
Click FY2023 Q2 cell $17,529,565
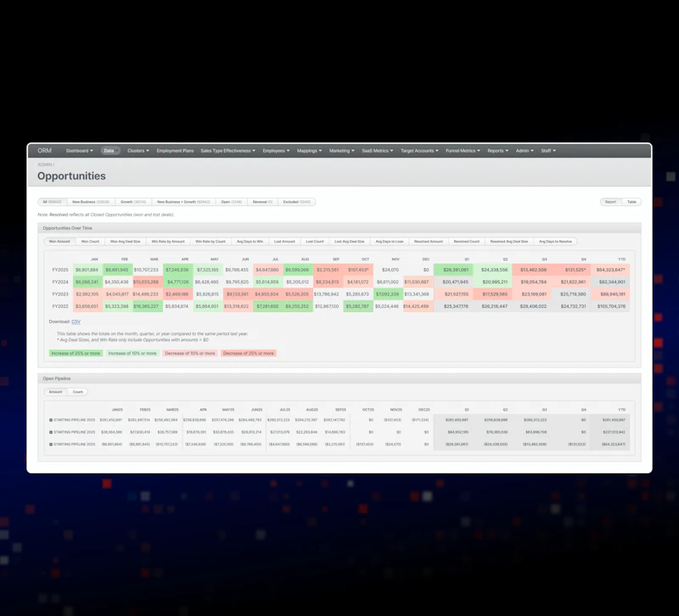click(x=492, y=294)
